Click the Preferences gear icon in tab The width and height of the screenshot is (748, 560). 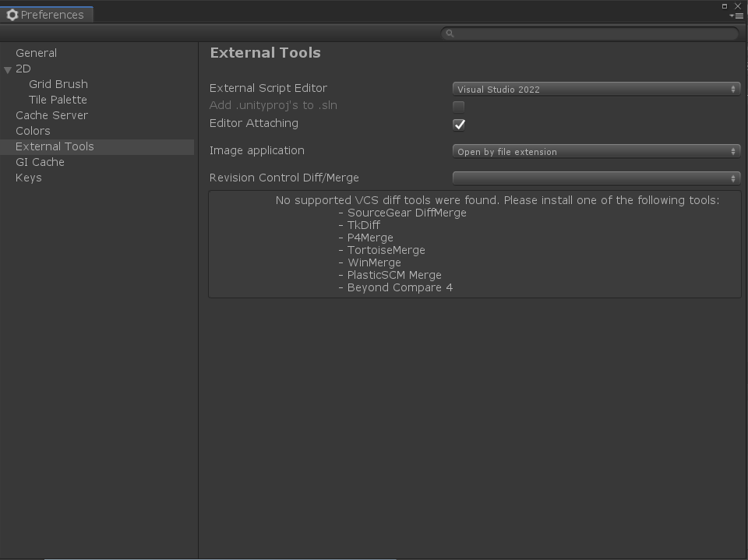(12, 15)
